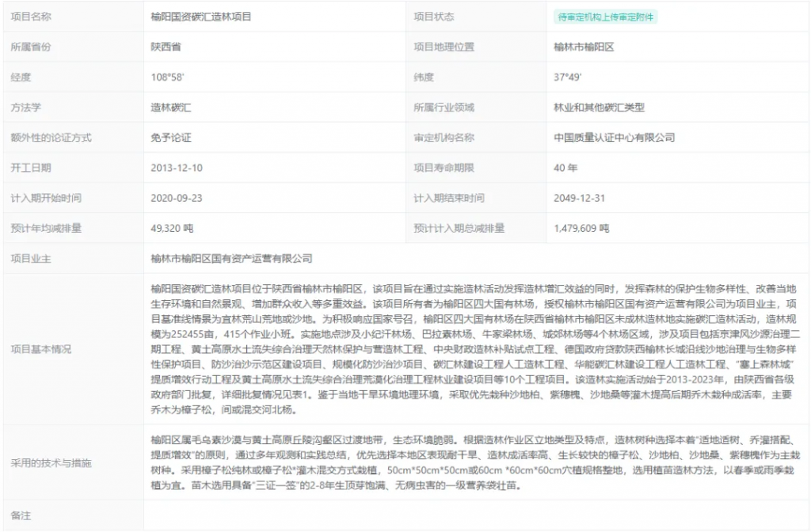Click the location value 榆林市榆阳区

584,47
